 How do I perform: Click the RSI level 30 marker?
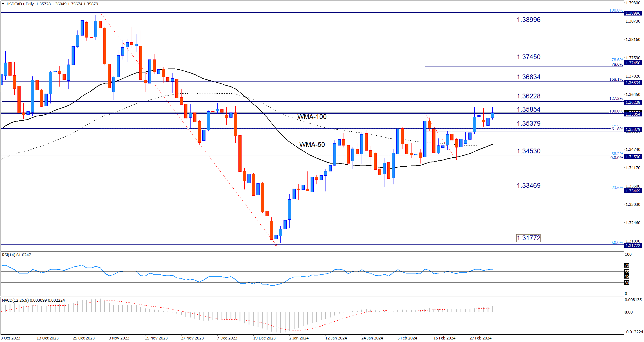point(627,283)
